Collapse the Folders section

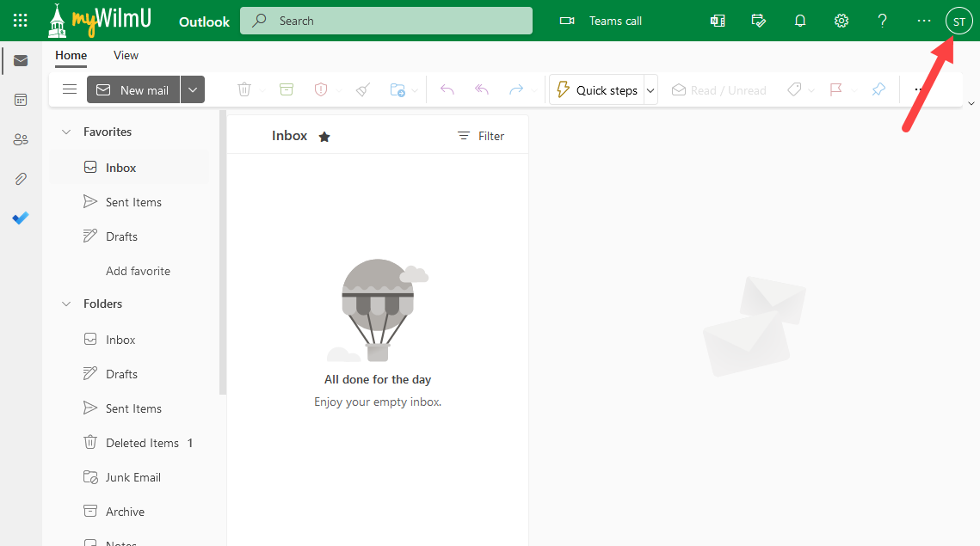[66, 304]
